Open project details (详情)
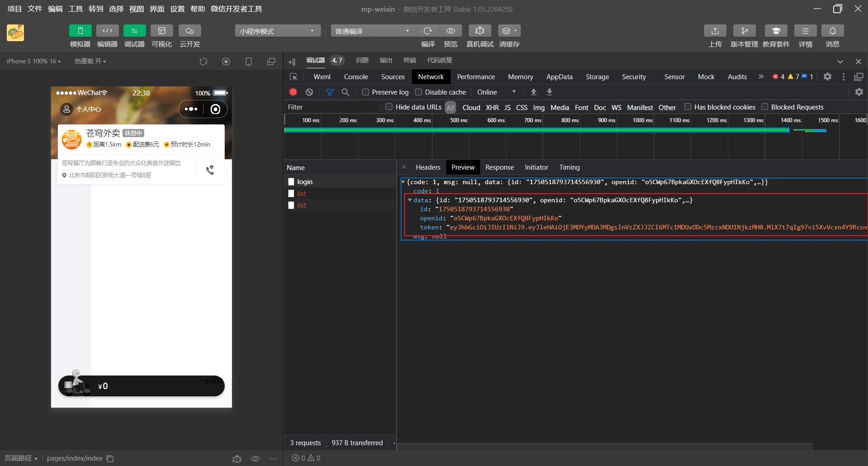Viewport: 868px width, 466px height. (805, 31)
